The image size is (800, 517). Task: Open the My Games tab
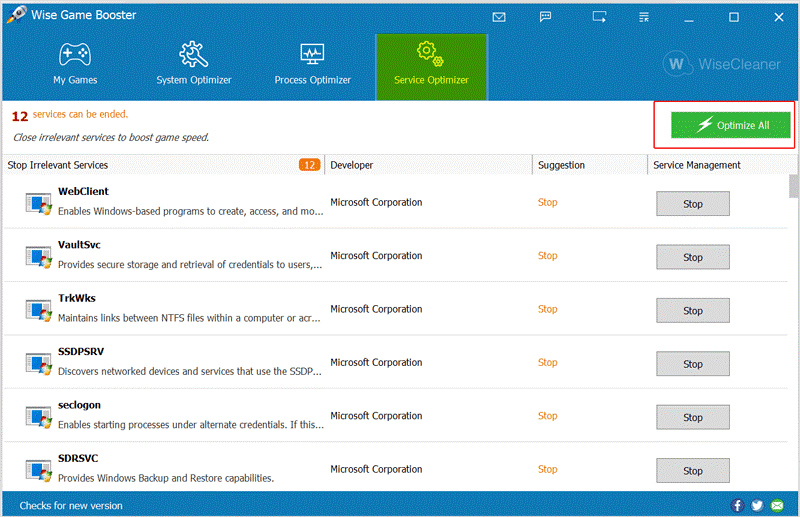(75, 65)
